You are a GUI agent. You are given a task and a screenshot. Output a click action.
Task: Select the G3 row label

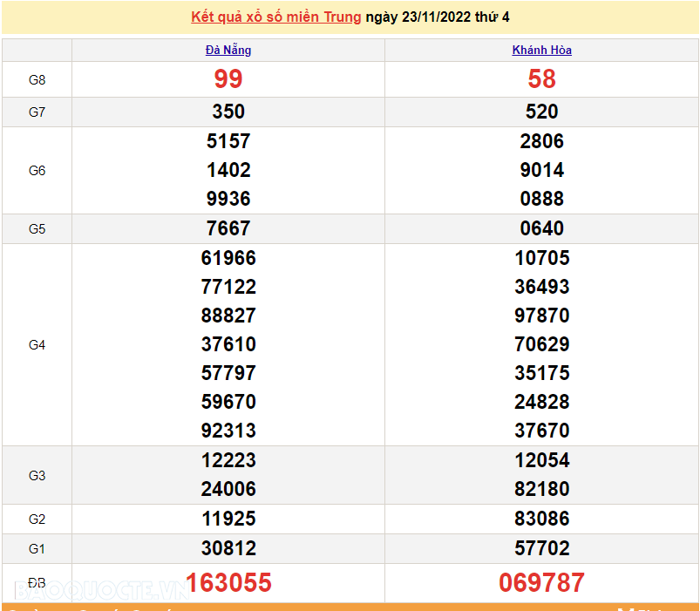tap(36, 475)
